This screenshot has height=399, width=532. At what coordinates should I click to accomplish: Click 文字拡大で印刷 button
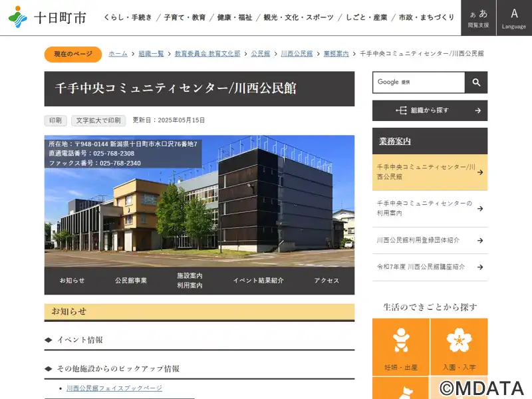[x=98, y=120]
